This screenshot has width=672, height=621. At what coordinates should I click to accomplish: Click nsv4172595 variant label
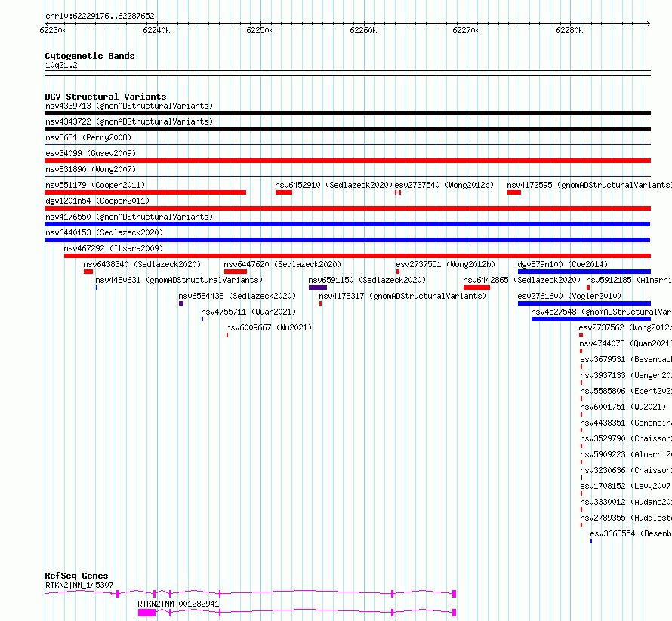[x=589, y=185]
